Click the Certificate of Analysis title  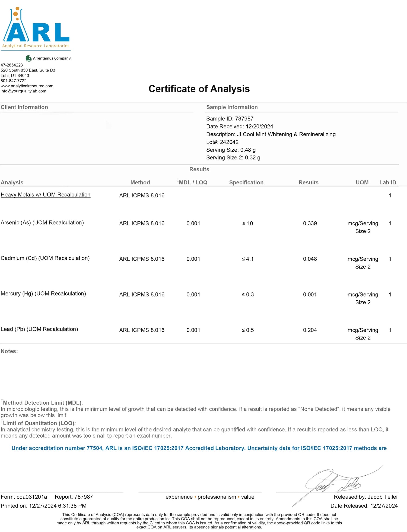(199, 89)
